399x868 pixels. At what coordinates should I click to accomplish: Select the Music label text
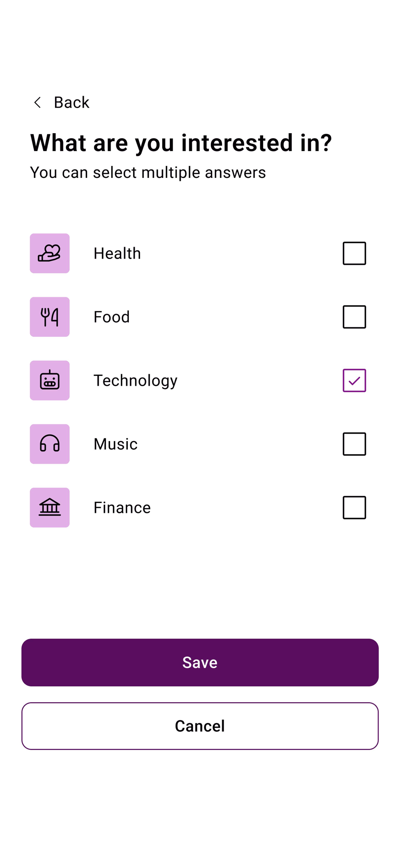tap(116, 444)
